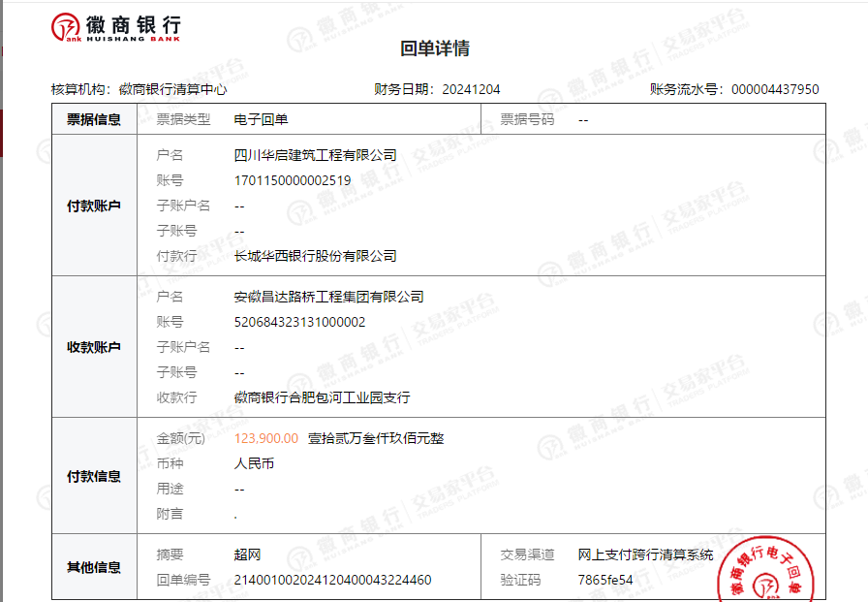Select the 账务流水号 000004437950
This screenshot has height=602, width=868.
tap(774, 89)
